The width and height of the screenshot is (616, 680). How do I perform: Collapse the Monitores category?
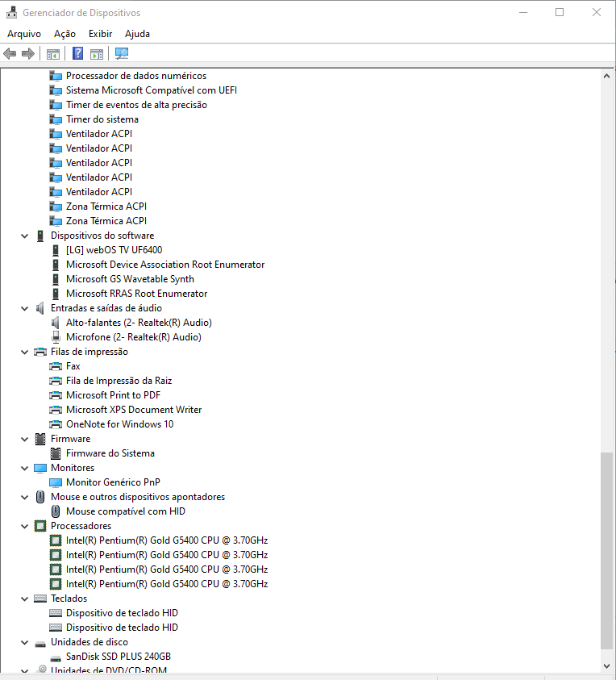click(x=25, y=469)
